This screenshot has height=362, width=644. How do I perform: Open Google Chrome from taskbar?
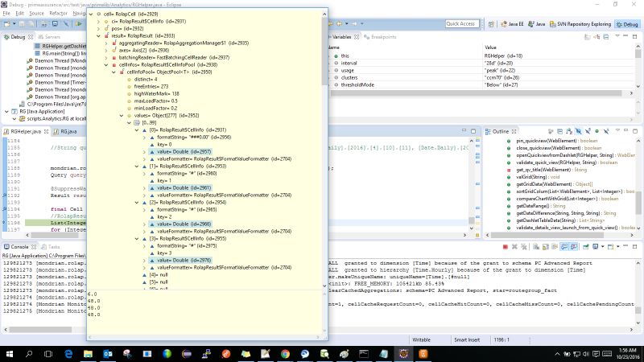(x=285, y=354)
